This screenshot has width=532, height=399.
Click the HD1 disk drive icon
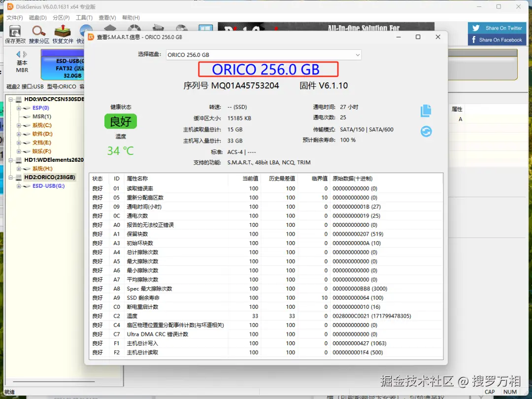point(19,160)
